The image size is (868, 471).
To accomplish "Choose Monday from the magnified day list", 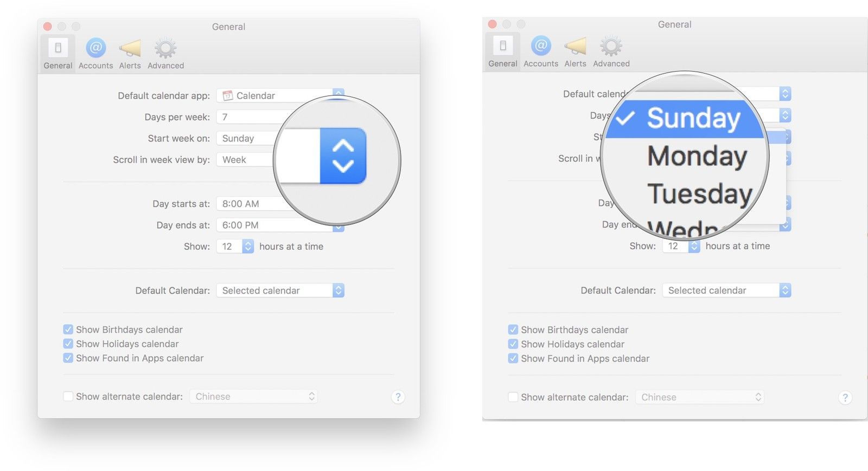I will pyautogui.click(x=697, y=156).
